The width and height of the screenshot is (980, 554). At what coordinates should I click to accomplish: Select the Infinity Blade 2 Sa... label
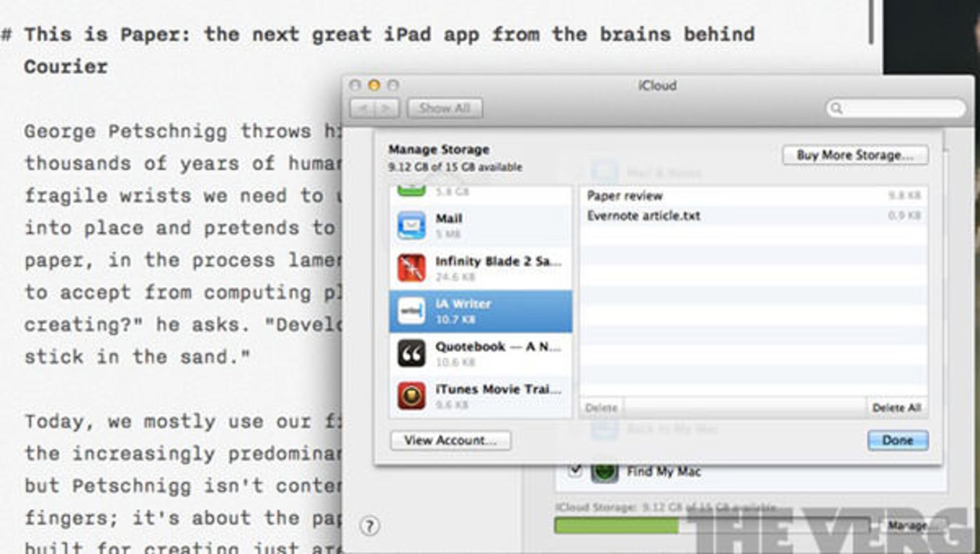coord(498,261)
